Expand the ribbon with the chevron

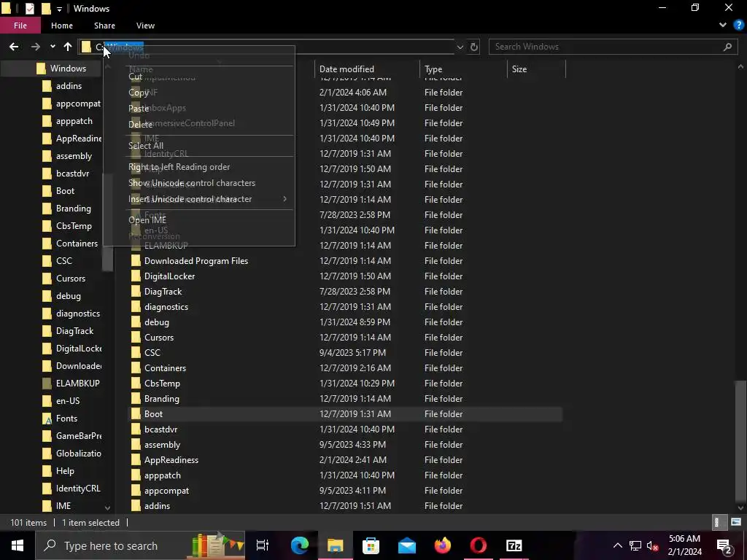point(723,26)
